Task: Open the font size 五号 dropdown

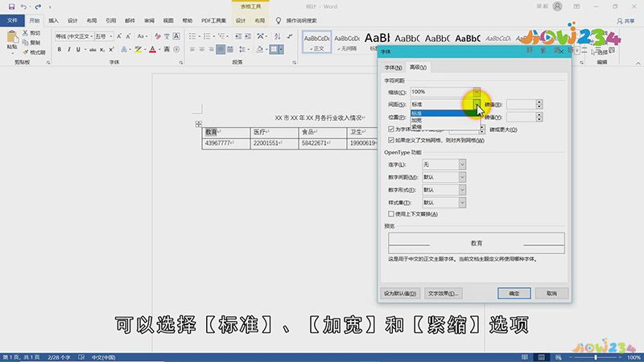Action: click(x=111, y=36)
